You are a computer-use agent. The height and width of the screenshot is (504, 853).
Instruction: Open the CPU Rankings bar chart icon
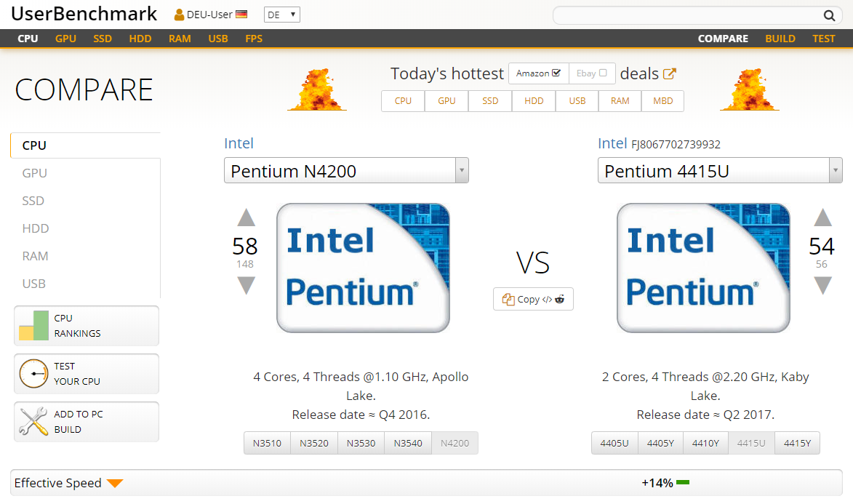pos(33,326)
